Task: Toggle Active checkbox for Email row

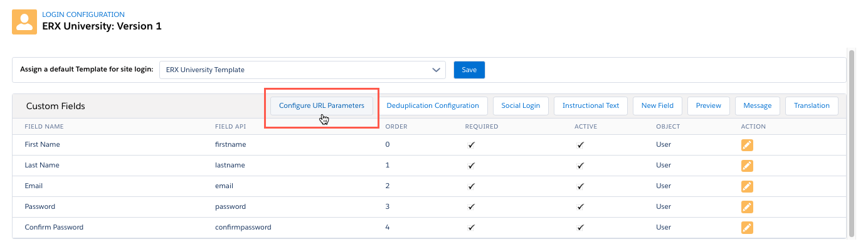Action: click(581, 186)
